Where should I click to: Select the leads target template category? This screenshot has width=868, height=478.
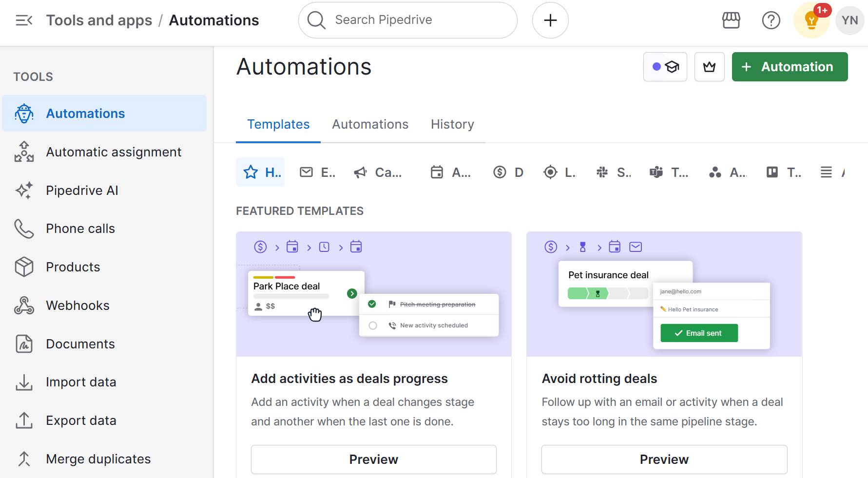click(x=560, y=172)
